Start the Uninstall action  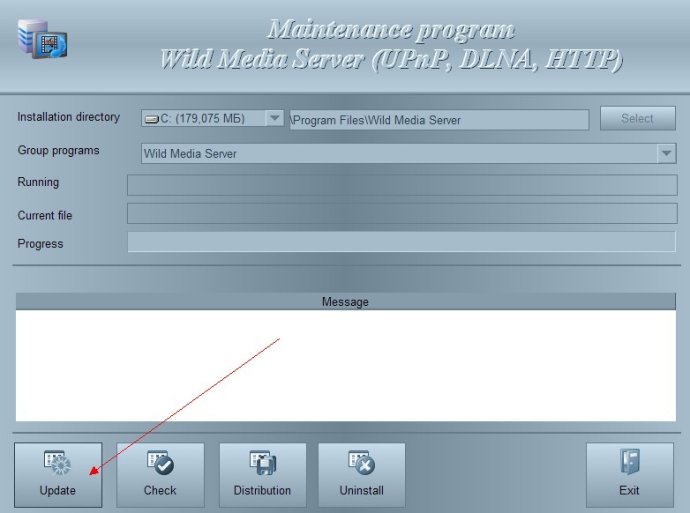[x=362, y=475]
